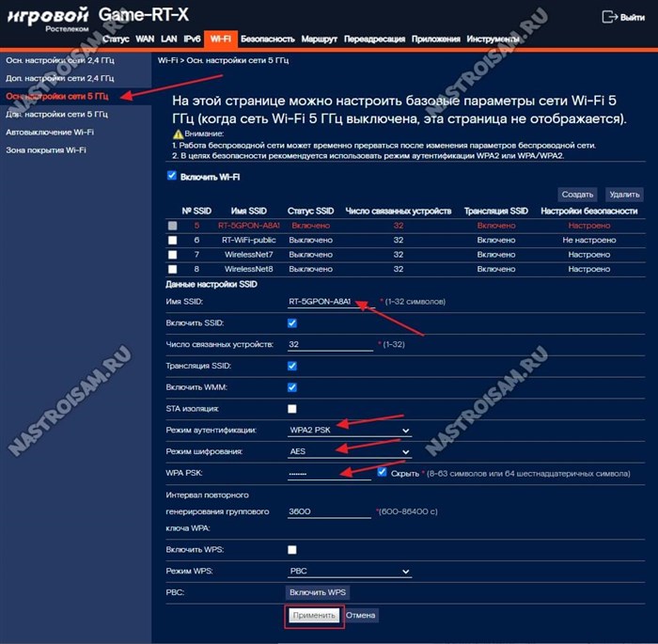Click the logout icon next to Выйти
658x644 pixels.
coord(609,17)
